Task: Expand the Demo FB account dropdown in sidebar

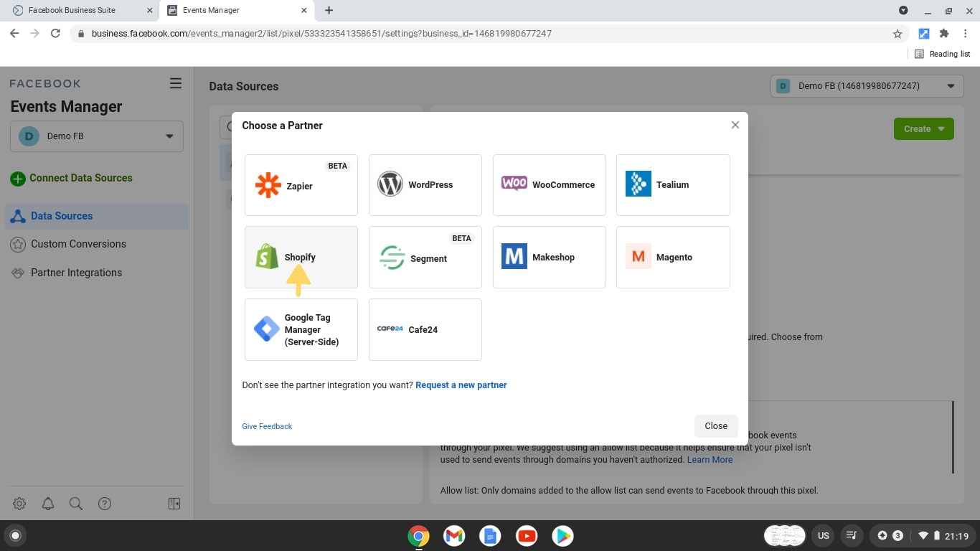Action: point(97,136)
